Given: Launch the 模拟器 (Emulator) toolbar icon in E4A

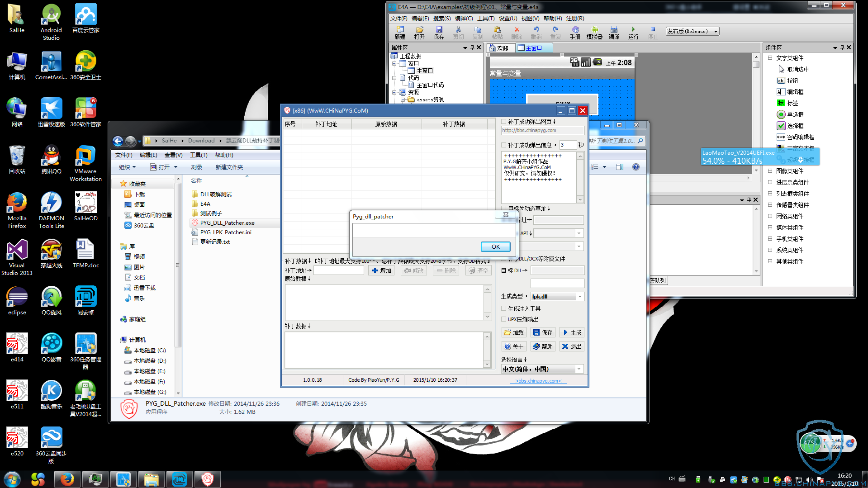Looking at the screenshot, I should pyautogui.click(x=594, y=33).
